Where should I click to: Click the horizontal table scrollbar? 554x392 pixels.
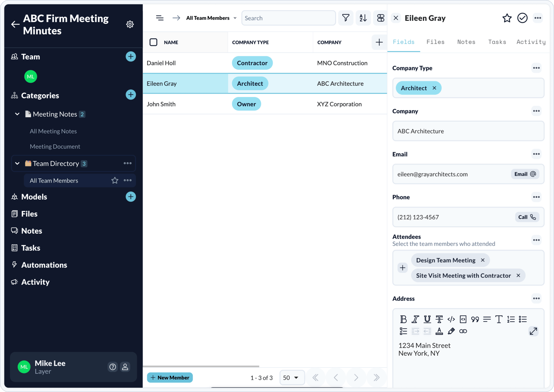(201, 366)
